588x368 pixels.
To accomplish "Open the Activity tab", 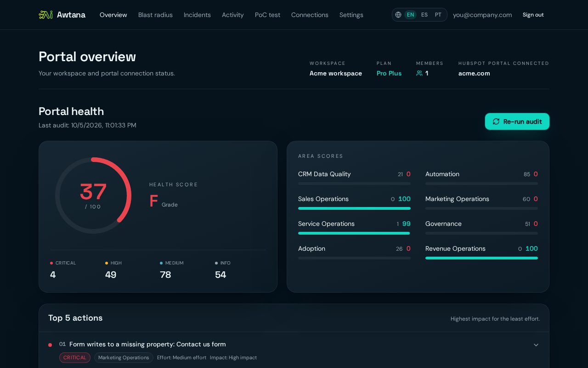I will click(x=232, y=15).
